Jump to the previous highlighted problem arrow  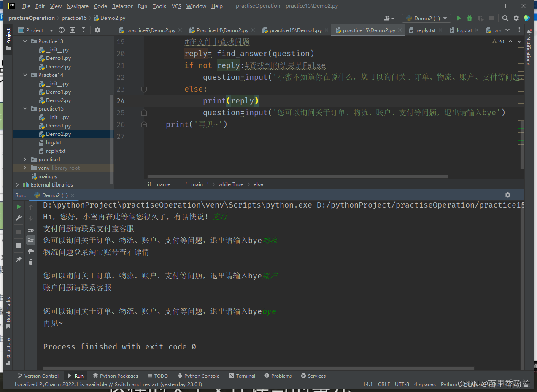[x=510, y=41]
